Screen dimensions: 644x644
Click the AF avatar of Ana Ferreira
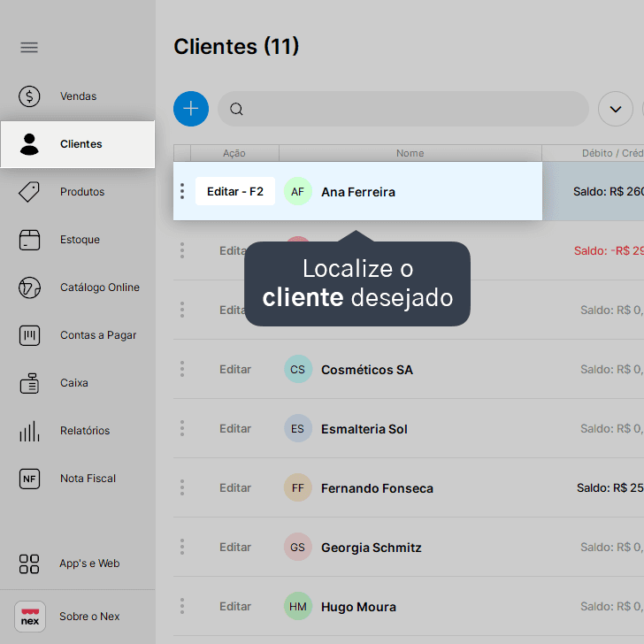(x=298, y=191)
